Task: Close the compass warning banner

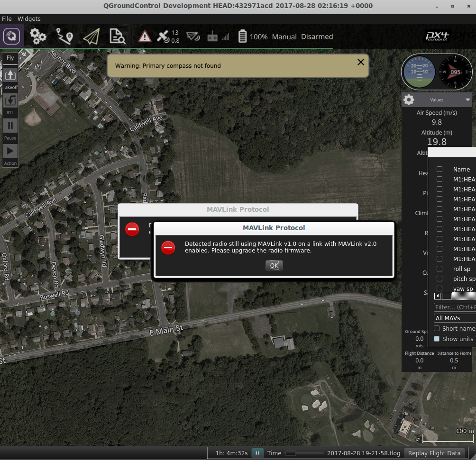Action: pyautogui.click(x=361, y=62)
